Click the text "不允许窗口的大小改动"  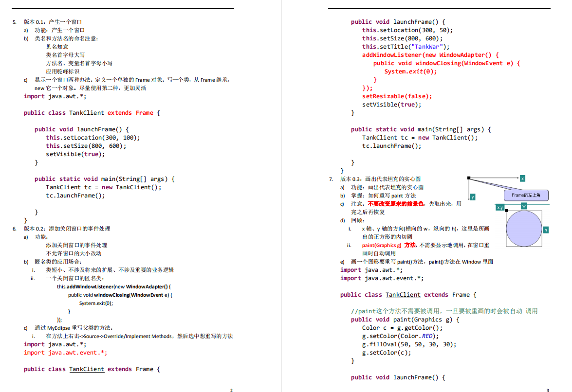[74, 253]
